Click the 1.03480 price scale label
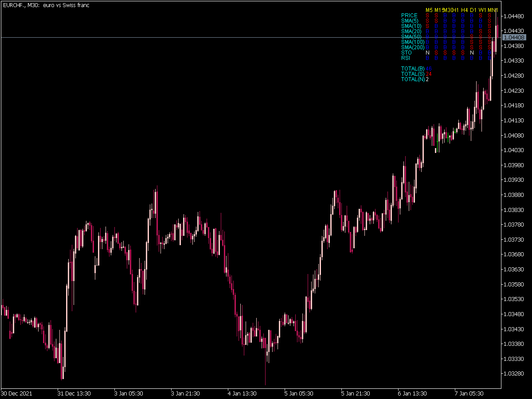 (x=513, y=314)
